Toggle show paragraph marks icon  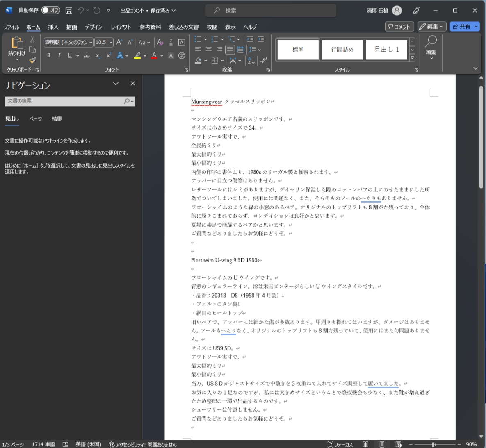tap(263, 60)
